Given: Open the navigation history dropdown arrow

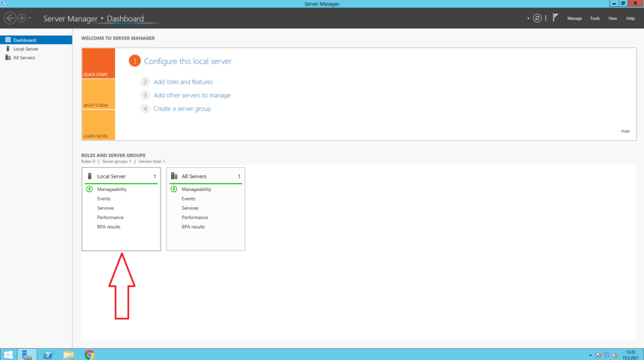Looking at the screenshot, I should pos(30,18).
